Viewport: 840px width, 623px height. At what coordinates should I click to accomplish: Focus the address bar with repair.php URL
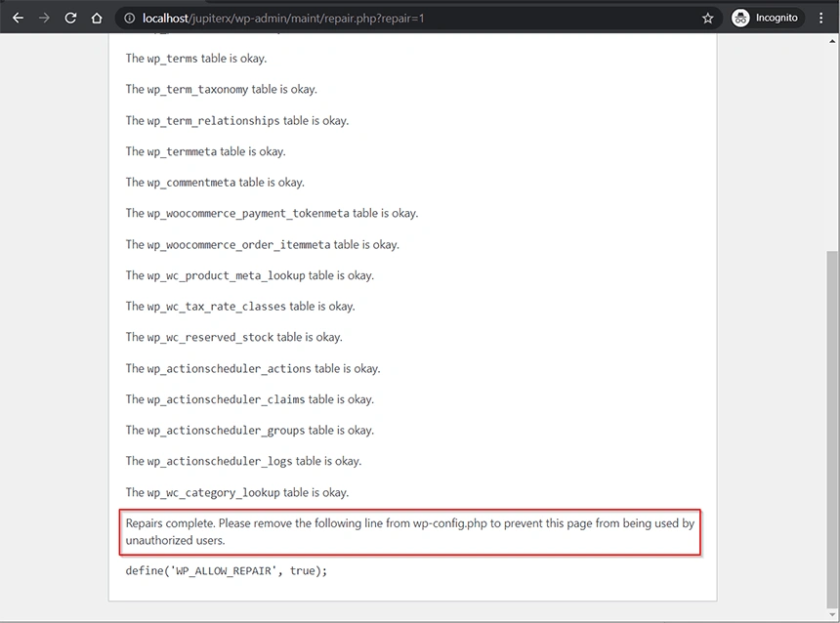(x=391, y=18)
